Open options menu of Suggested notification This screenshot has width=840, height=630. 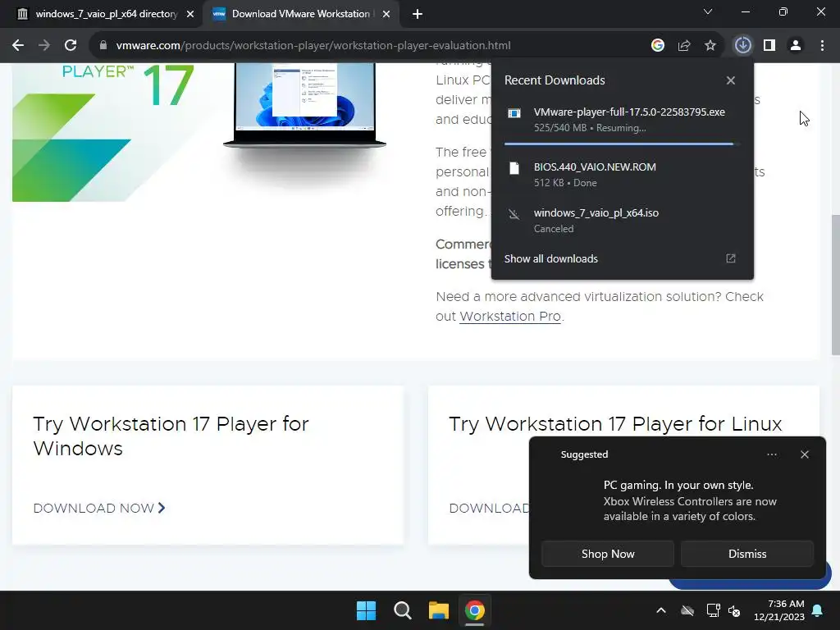click(772, 454)
